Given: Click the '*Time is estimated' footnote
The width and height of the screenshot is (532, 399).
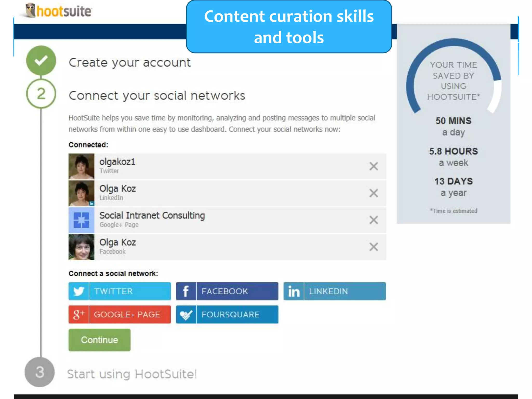Looking at the screenshot, I should click(454, 211).
